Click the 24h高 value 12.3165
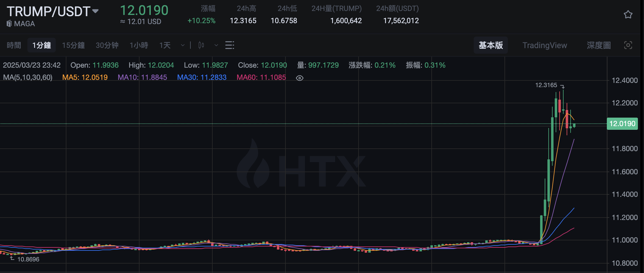The image size is (644, 273). (243, 21)
